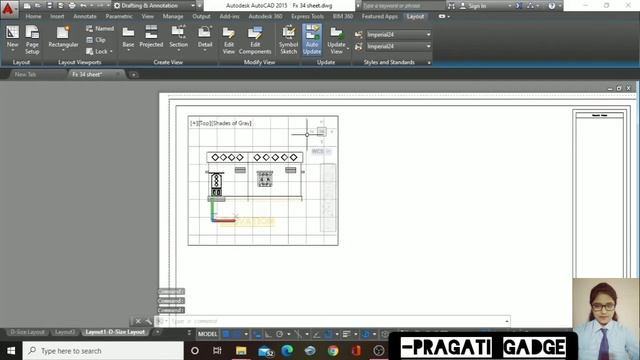Screen dimensions: 640x360
Task: Click the Windows taskbar search box
Action: pyautogui.click(x=103, y=351)
